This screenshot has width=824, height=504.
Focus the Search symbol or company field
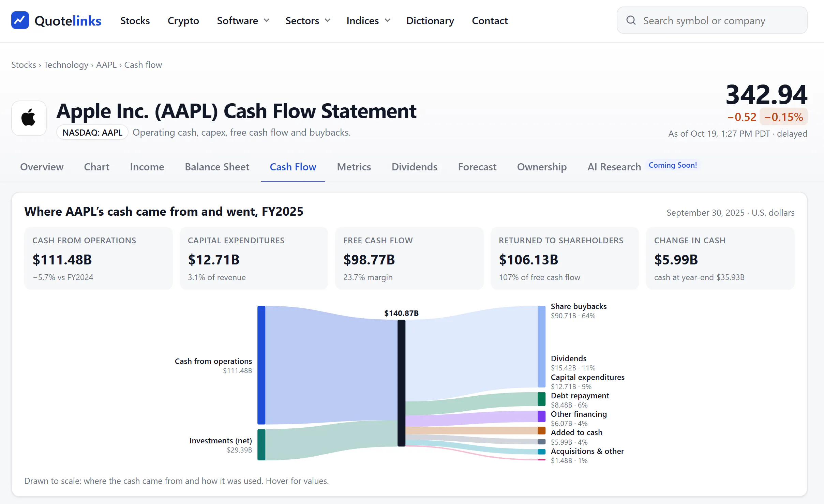712,20
